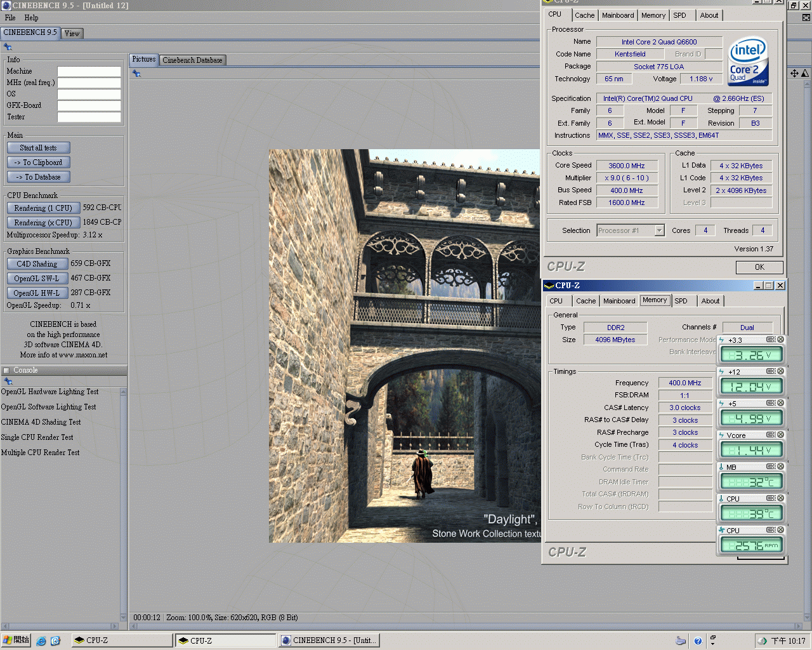
Task: Close the +12 voltage monitor widget
Action: pyautogui.click(x=781, y=371)
